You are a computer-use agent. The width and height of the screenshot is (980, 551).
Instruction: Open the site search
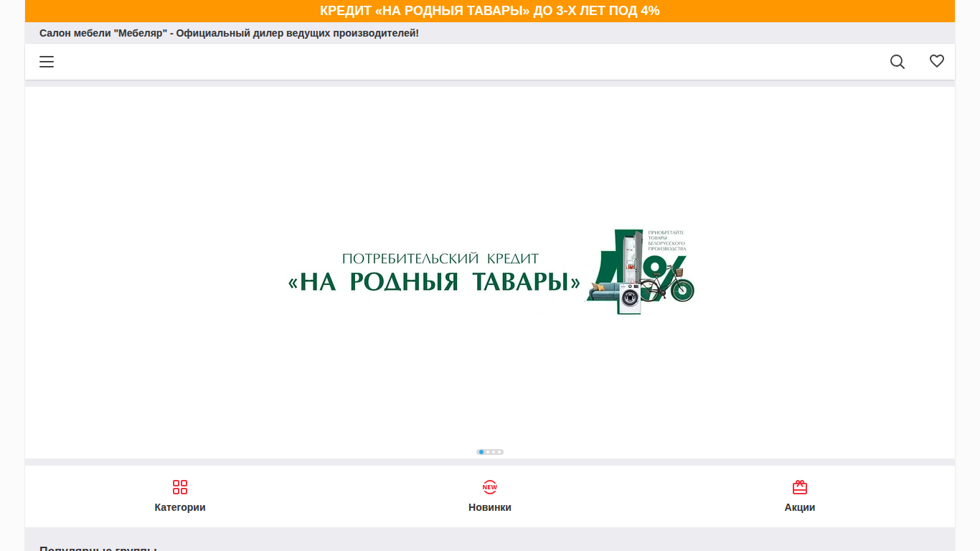(x=897, y=62)
